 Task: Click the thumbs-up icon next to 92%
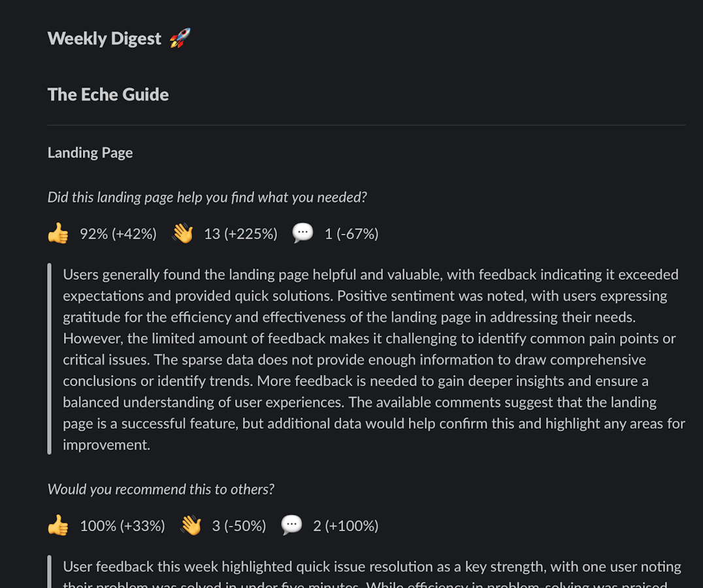click(x=58, y=233)
